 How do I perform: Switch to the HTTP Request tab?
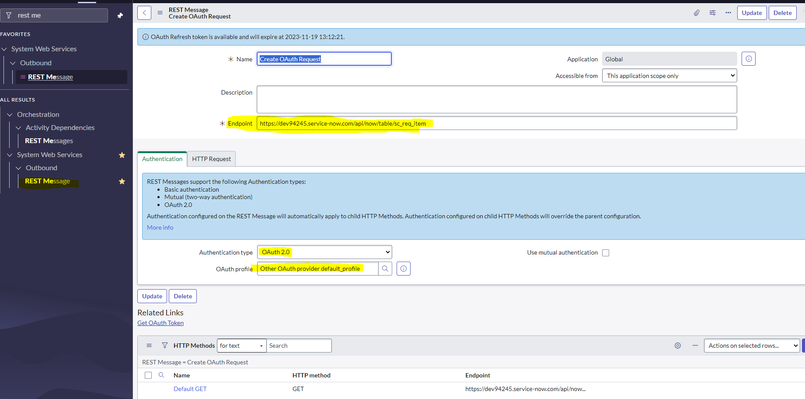click(x=212, y=159)
